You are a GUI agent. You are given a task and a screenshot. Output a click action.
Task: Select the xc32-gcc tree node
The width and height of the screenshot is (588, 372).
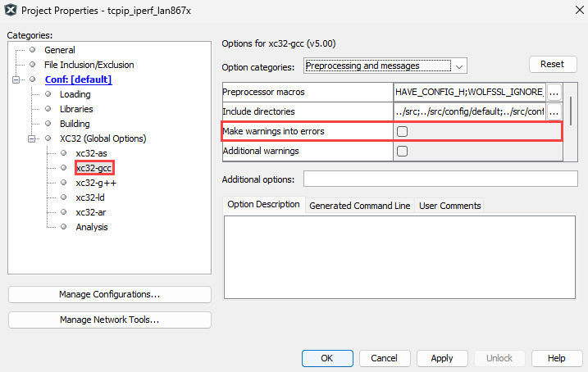point(93,168)
